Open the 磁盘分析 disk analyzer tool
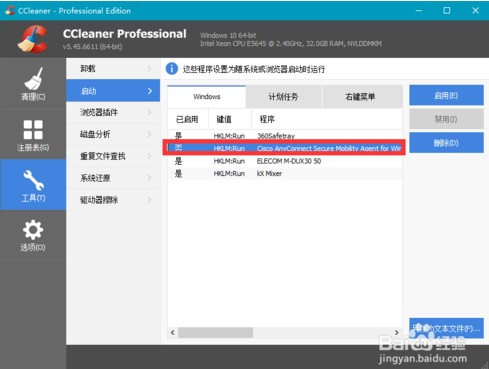 point(113,134)
